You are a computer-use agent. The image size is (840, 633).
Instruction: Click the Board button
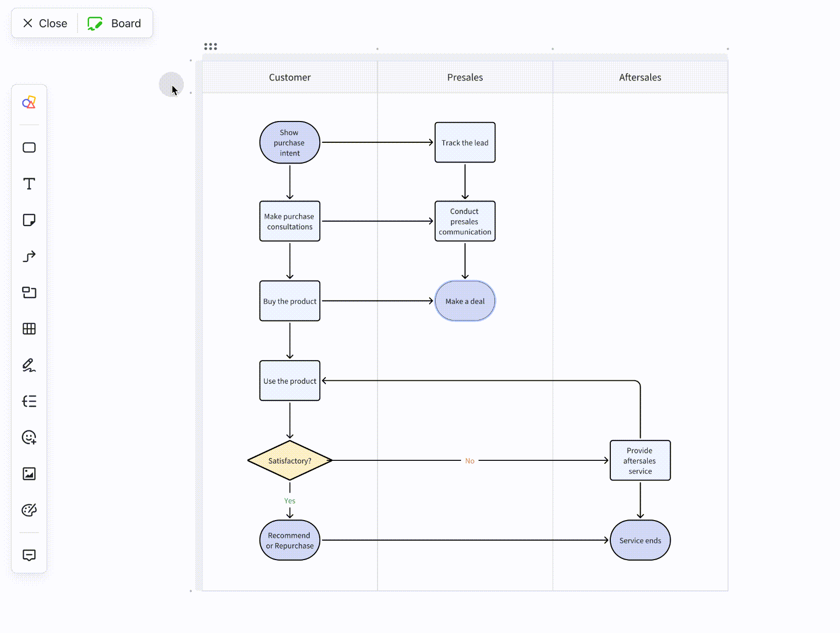click(x=114, y=23)
